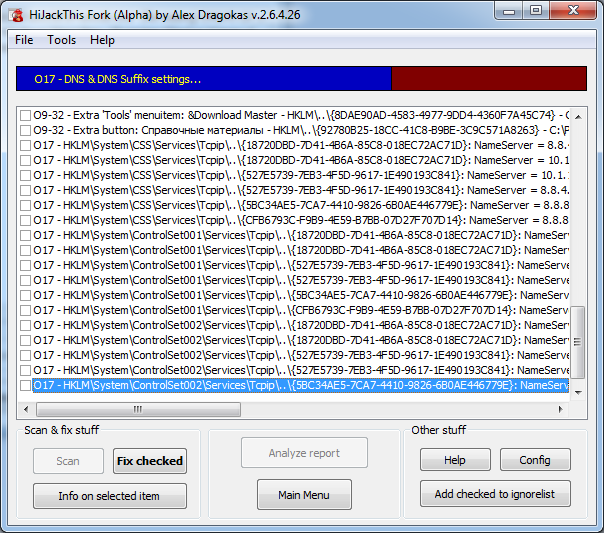Open the File menu
604x533 pixels.
coord(24,40)
